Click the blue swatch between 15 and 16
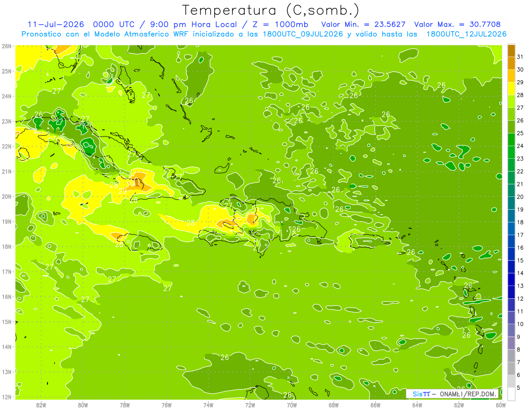Screen dimensions: 532x411 (511, 254)
